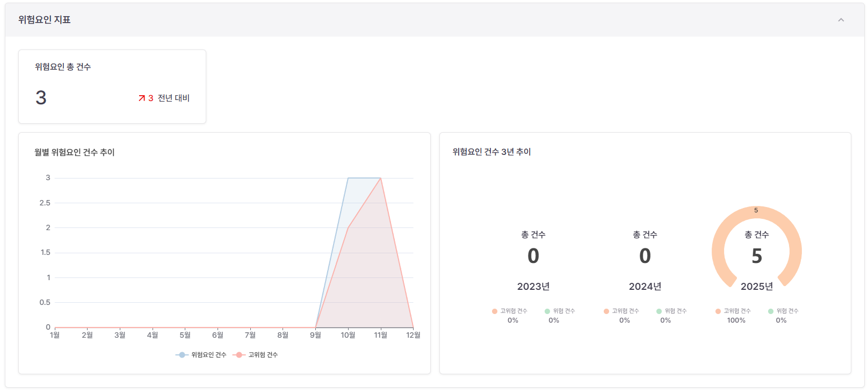Click the 위험요인 총 건수 value 3

coord(41,98)
